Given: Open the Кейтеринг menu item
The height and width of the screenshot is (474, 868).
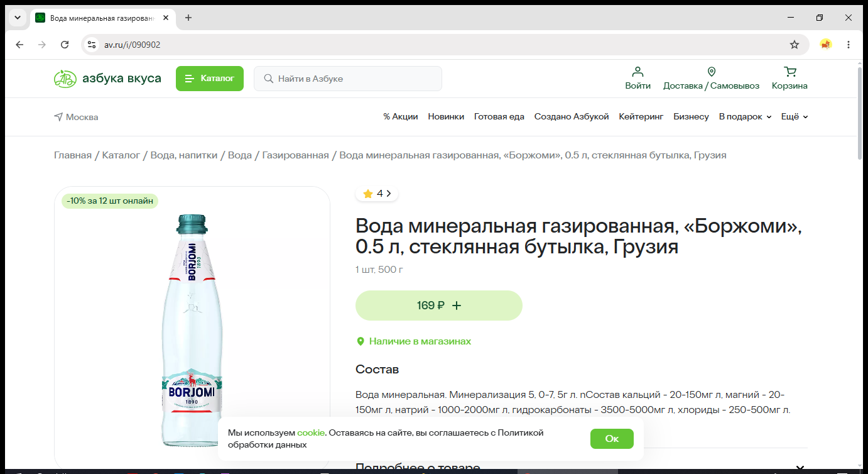Looking at the screenshot, I should pyautogui.click(x=641, y=117).
